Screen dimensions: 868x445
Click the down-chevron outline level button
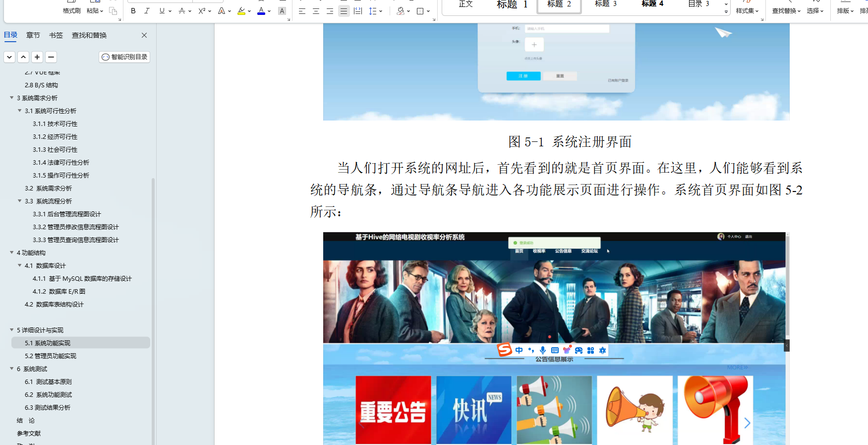[x=9, y=57]
